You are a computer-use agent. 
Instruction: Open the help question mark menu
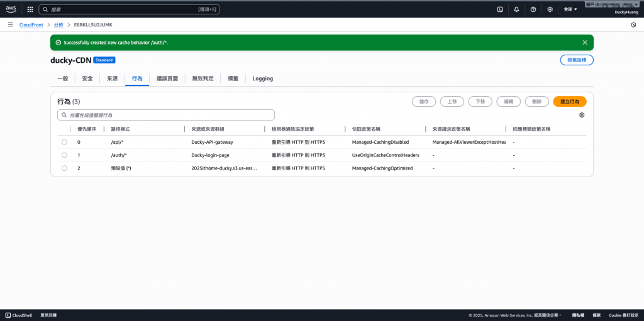click(x=533, y=9)
